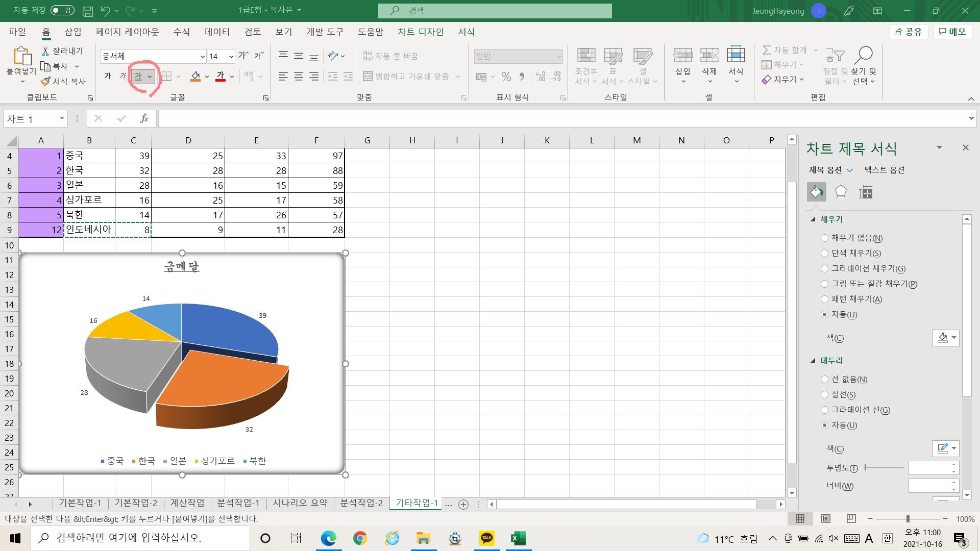980x551 pixels.
Task: Open the fill 색 color picker
Action: (945, 338)
